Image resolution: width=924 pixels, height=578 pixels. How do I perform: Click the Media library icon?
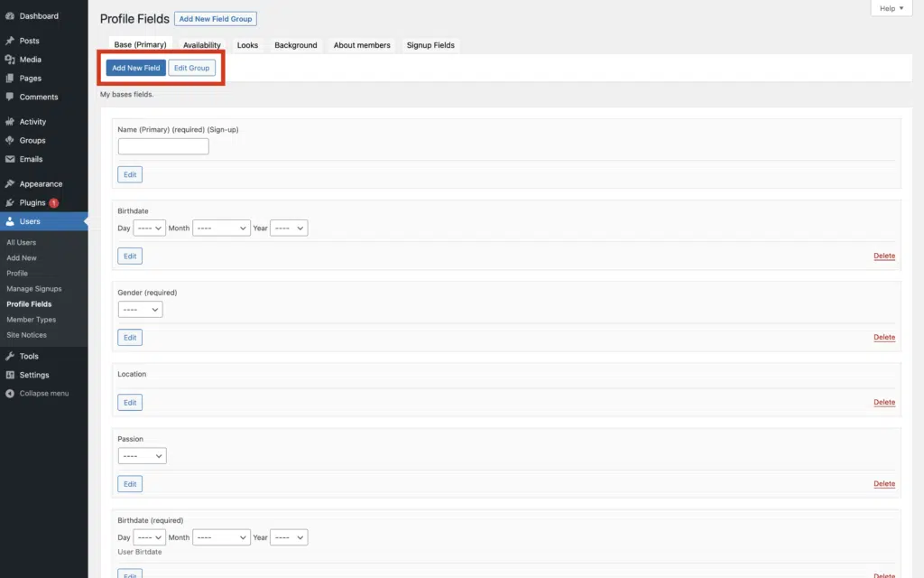pyautogui.click(x=10, y=60)
